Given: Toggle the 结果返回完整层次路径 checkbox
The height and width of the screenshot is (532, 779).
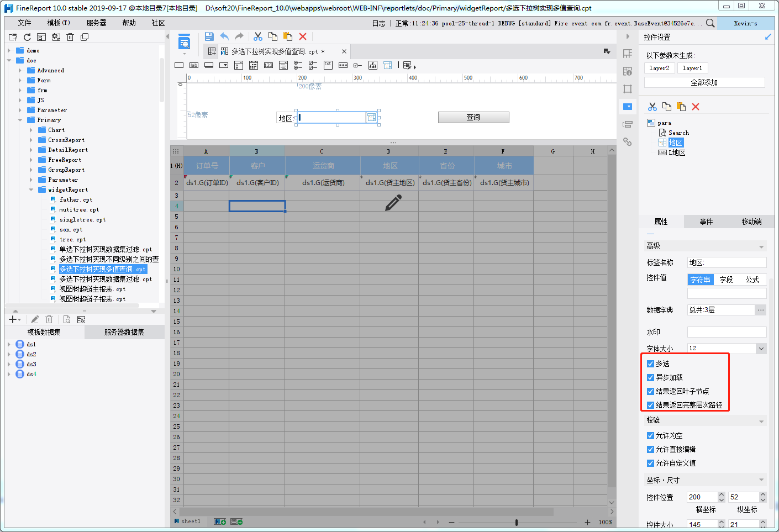Looking at the screenshot, I should tap(650, 405).
